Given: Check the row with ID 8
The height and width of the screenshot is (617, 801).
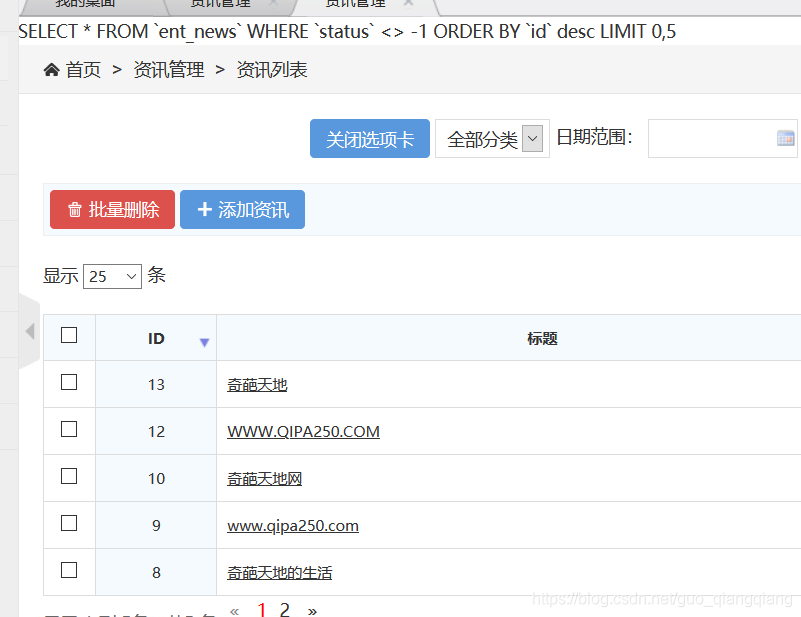Looking at the screenshot, I should 69,570.
